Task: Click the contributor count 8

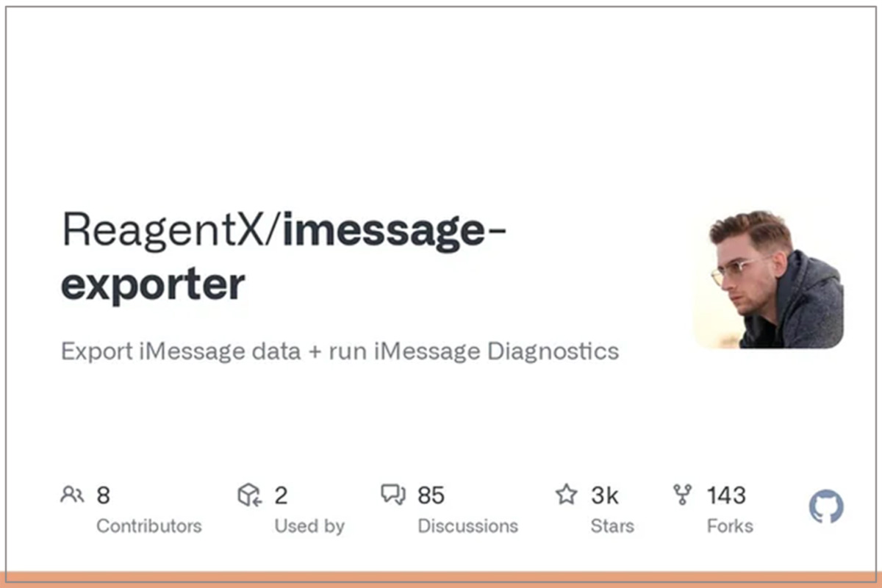Action: (104, 495)
